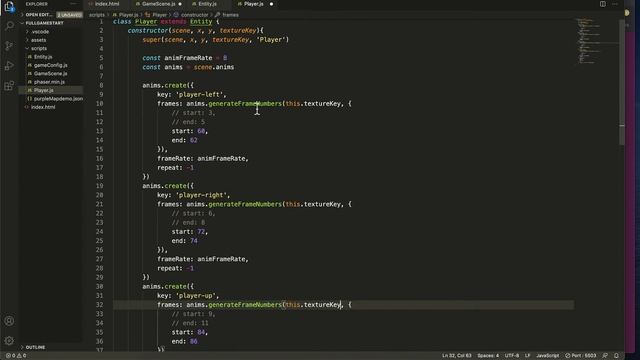
Task: Open gameConfig.js from the explorer tree
Action: [x=51, y=65]
